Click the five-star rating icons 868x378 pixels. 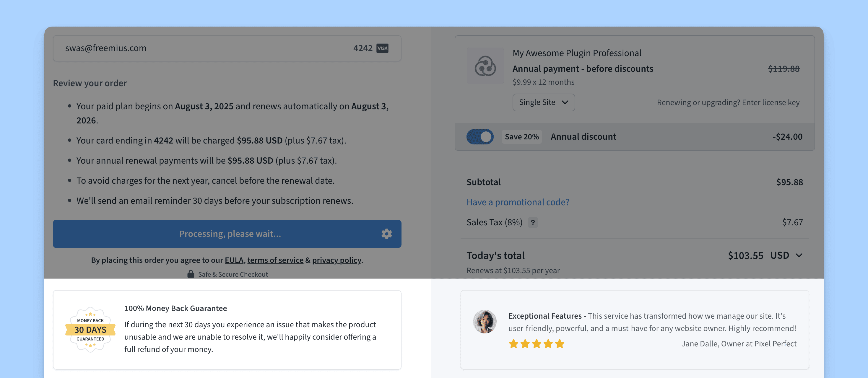pos(537,344)
